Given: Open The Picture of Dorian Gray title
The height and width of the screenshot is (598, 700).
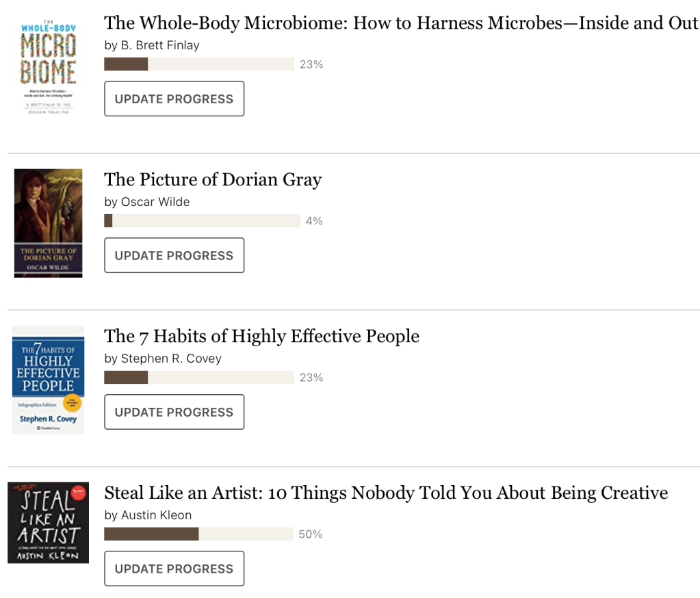Looking at the screenshot, I should click(x=213, y=180).
